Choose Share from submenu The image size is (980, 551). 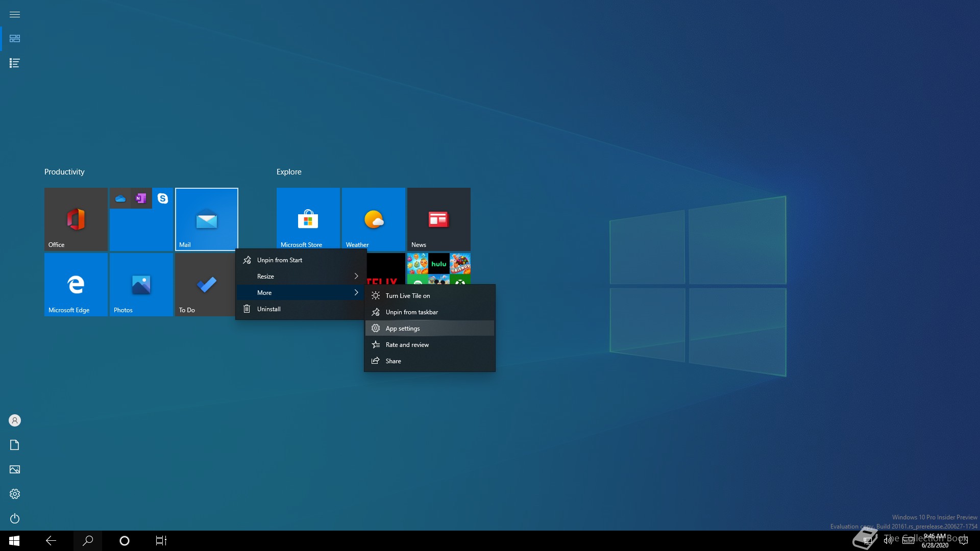pos(430,361)
